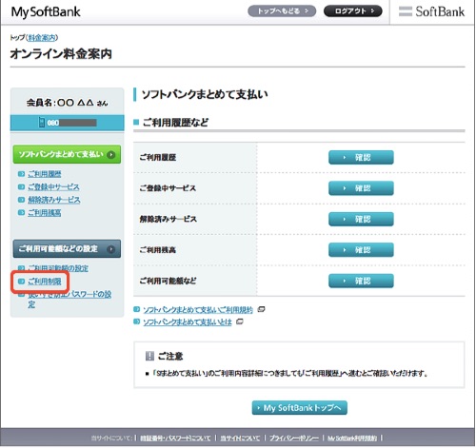Click the ログアウト button
Screen dimensions: 476x448
[x=352, y=11]
